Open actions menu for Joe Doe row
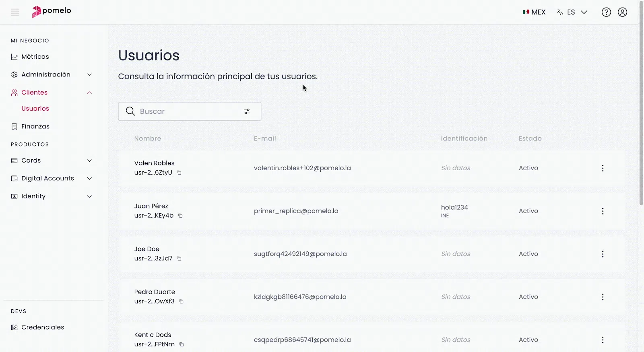The image size is (644, 352). [x=603, y=254]
